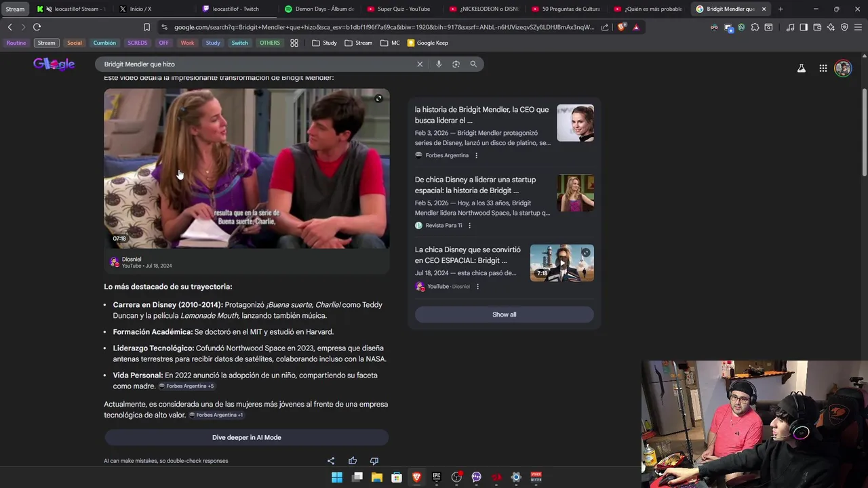
Task: Open the Stream bookmarks folder
Action: tap(359, 43)
